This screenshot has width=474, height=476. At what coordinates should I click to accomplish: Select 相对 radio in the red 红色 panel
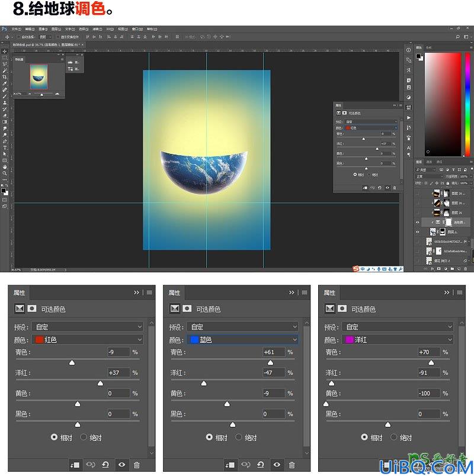tap(54, 437)
